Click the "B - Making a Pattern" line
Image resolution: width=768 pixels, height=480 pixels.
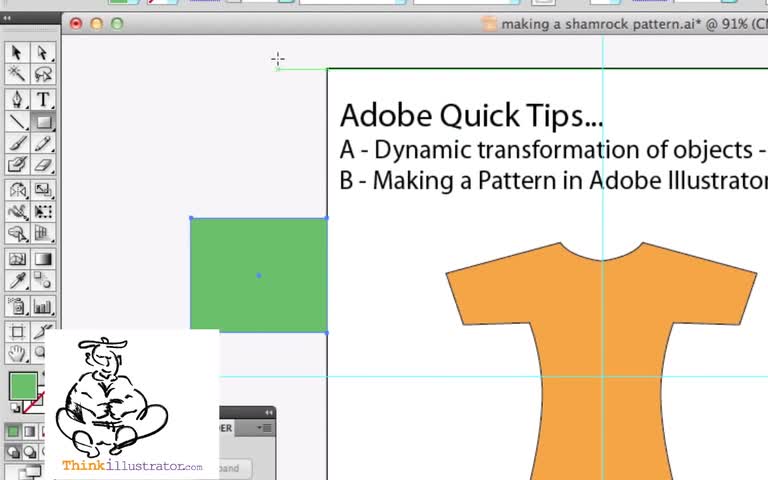coord(553,181)
